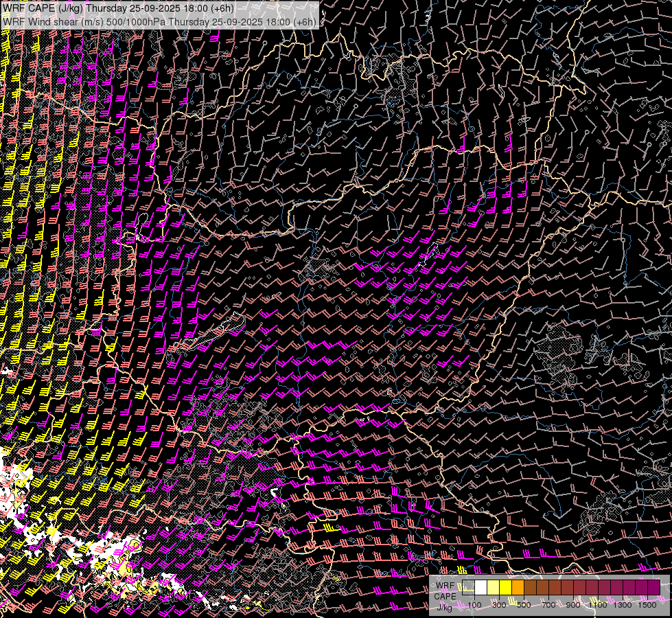Image resolution: width=672 pixels, height=618 pixels.
Task: Select the J/kg unit label in legend
Action: click(445, 606)
